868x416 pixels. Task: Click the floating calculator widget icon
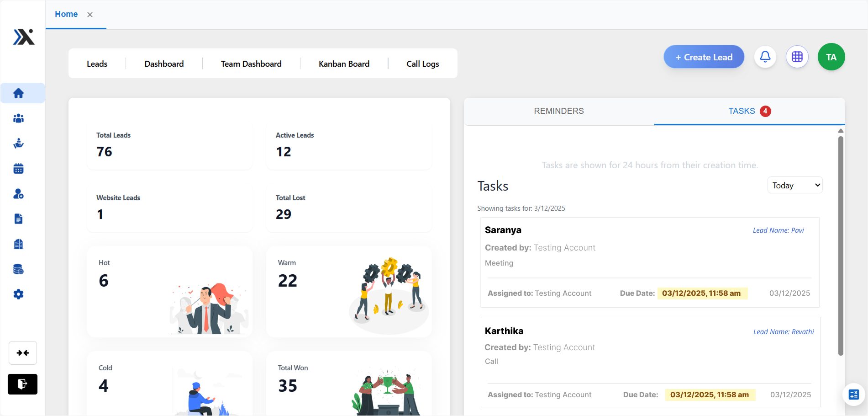tap(854, 395)
